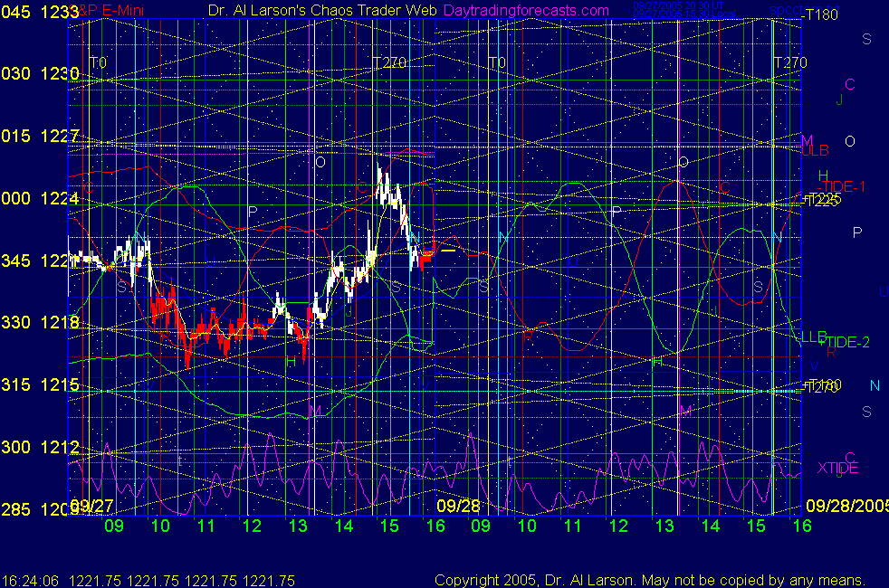Click the "015 1227" price axis label
889x588 pixels.
point(40,136)
